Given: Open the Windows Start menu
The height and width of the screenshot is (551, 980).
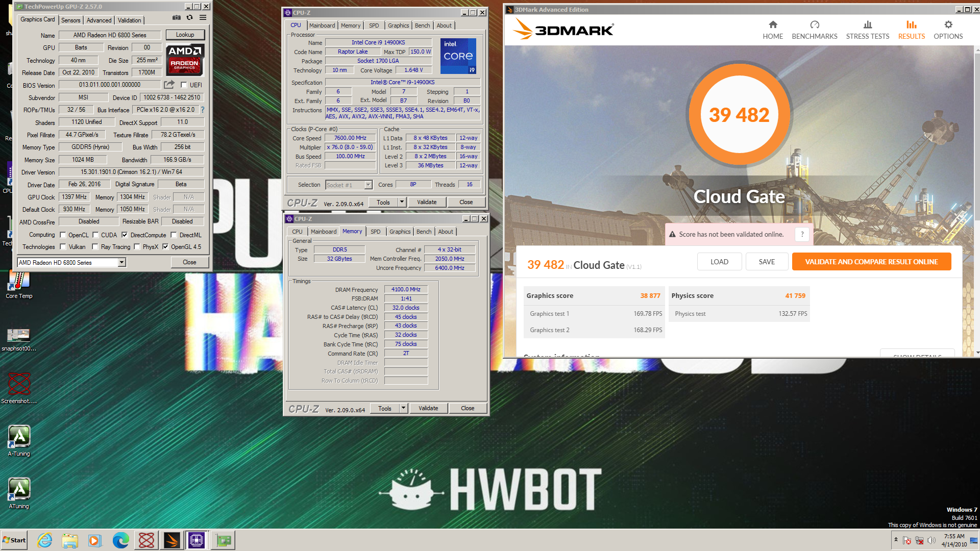Looking at the screenshot, I should (14, 540).
